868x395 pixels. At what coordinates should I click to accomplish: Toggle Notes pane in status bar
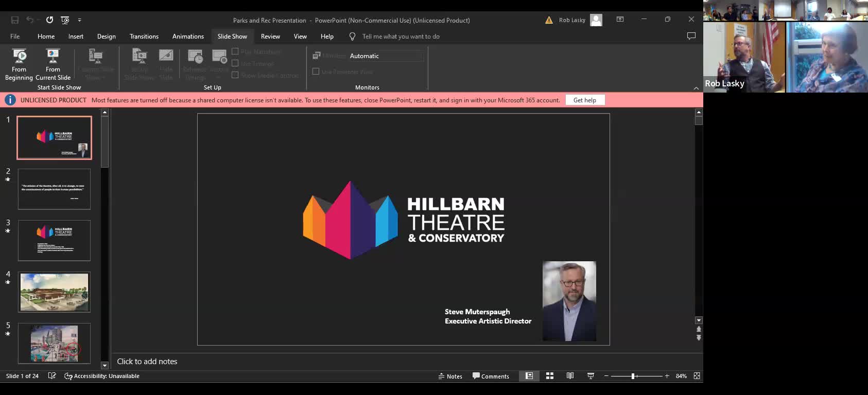click(450, 376)
